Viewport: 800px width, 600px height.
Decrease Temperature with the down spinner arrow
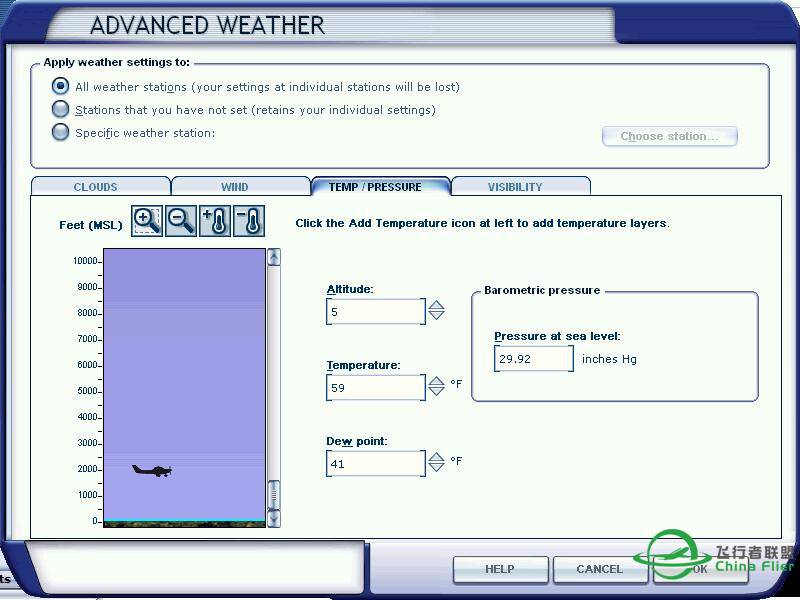436,391
